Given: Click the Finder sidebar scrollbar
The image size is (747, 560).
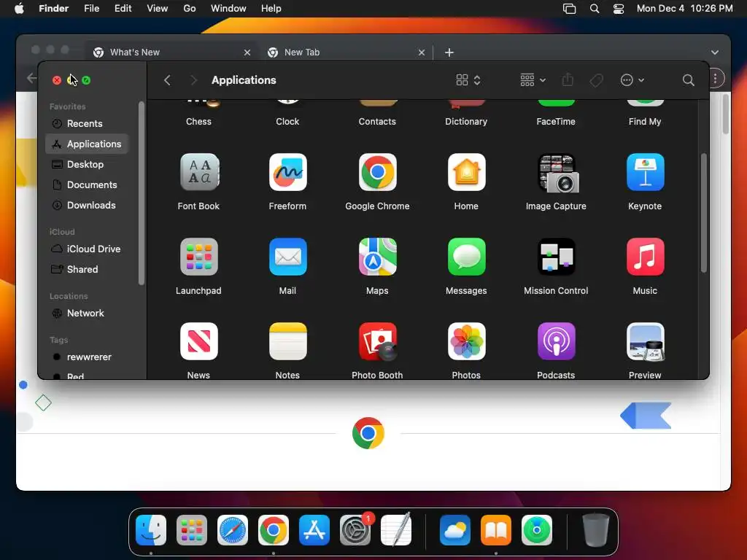Looking at the screenshot, I should click(141, 193).
